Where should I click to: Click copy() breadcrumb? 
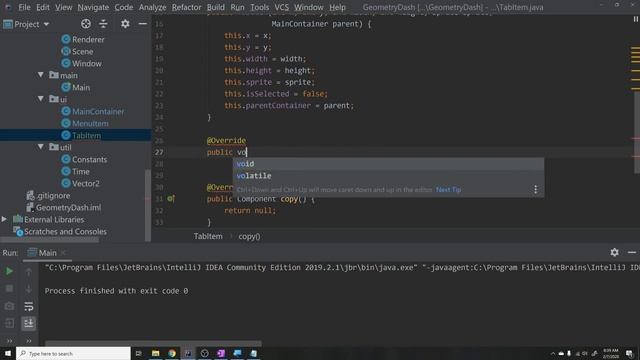tap(249, 236)
